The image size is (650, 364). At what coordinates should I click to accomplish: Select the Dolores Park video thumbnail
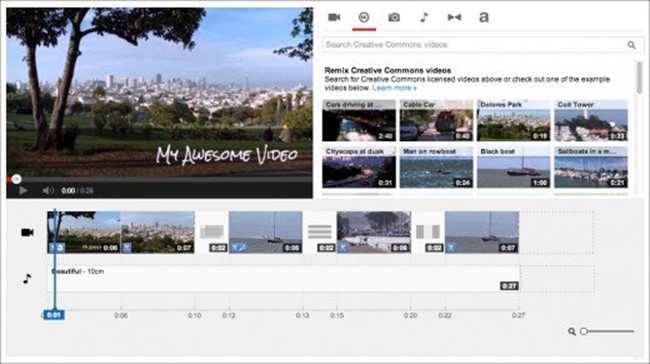(514, 121)
